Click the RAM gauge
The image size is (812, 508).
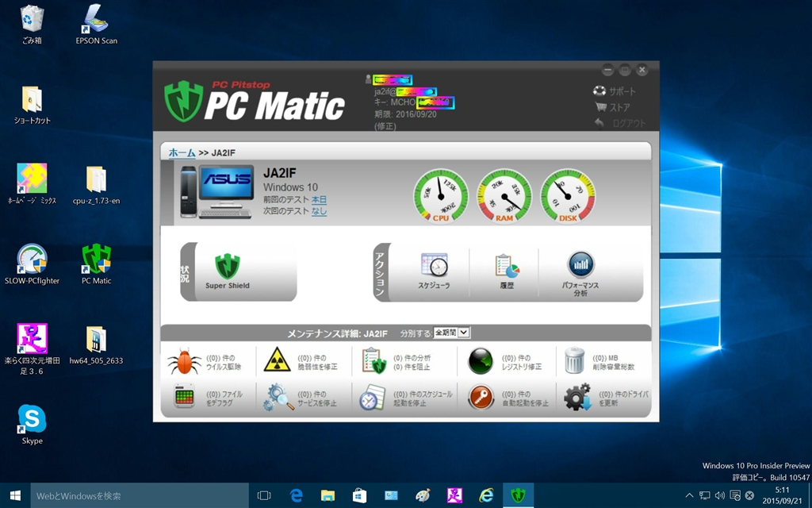click(504, 197)
